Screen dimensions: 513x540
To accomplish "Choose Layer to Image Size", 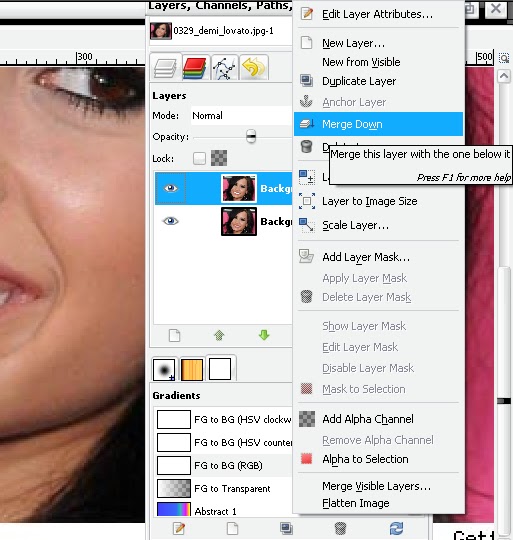I will pyautogui.click(x=378, y=201).
